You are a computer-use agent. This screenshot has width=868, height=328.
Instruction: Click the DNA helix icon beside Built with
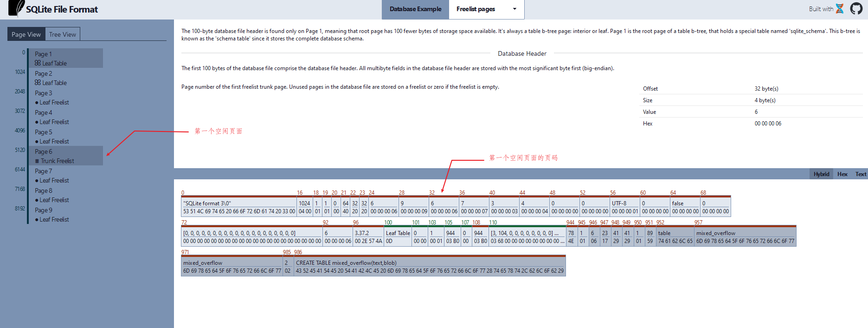tap(840, 9)
